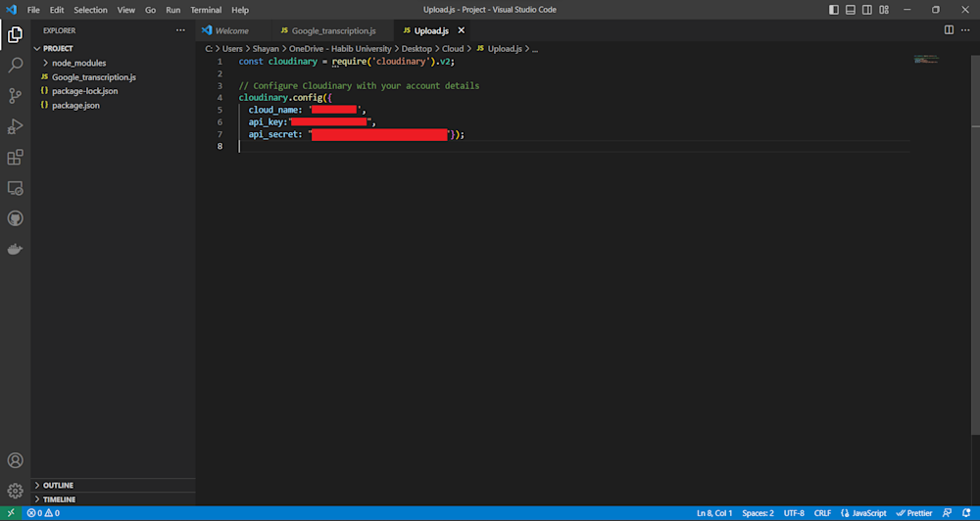The width and height of the screenshot is (980, 521).
Task: Open errors and warnings in status bar
Action: point(43,513)
